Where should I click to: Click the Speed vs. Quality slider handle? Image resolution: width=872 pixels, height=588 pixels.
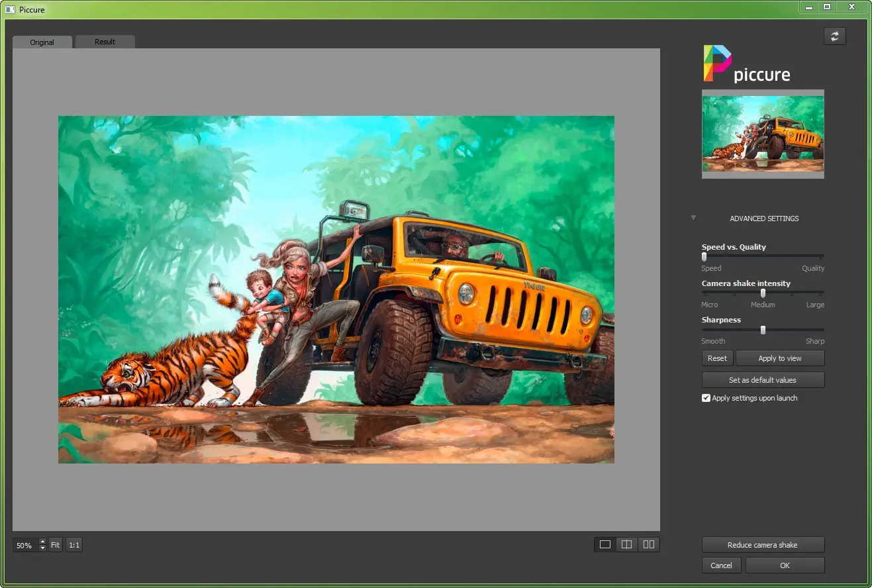pos(704,256)
